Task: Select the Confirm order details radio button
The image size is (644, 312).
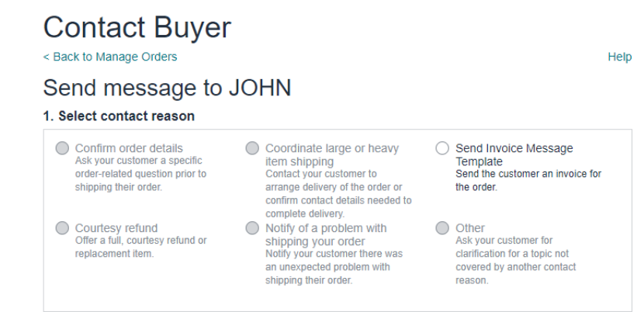Action: pyautogui.click(x=62, y=148)
